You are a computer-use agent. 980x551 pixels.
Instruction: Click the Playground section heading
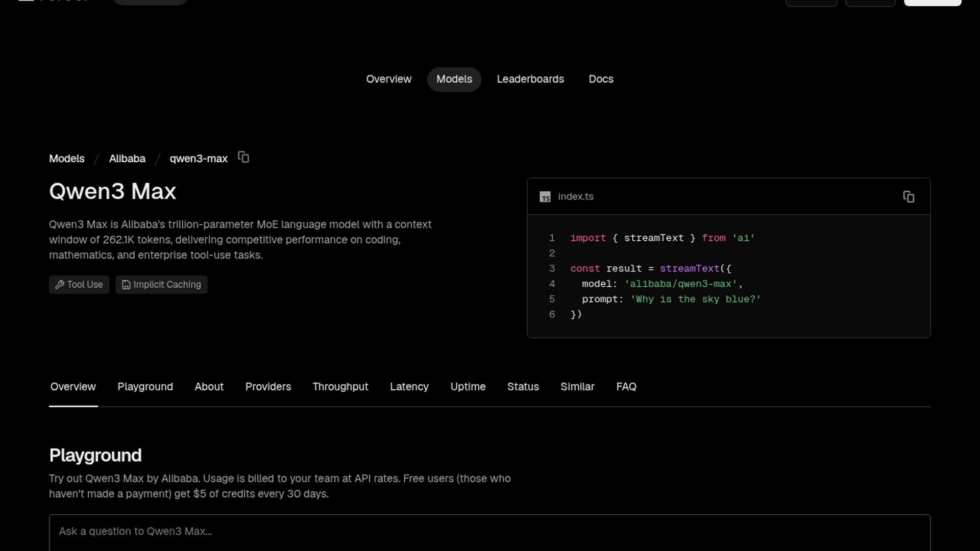[95, 455]
